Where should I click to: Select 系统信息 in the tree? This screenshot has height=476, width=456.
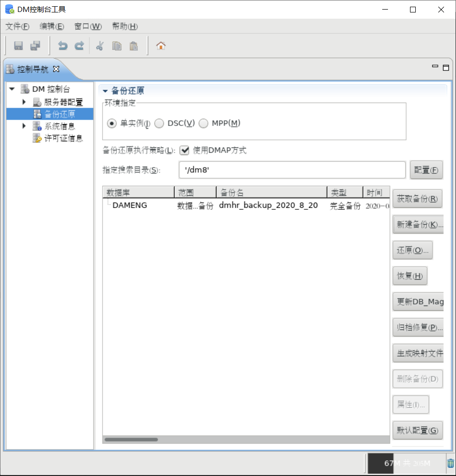tap(60, 126)
